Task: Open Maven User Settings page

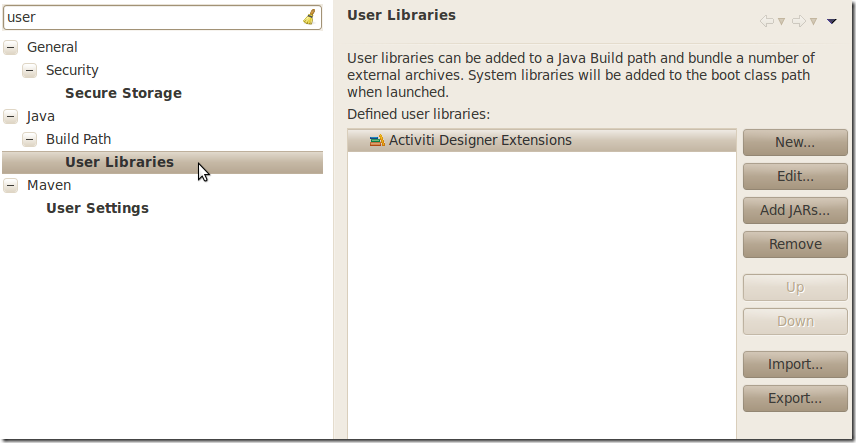Action: coord(97,208)
